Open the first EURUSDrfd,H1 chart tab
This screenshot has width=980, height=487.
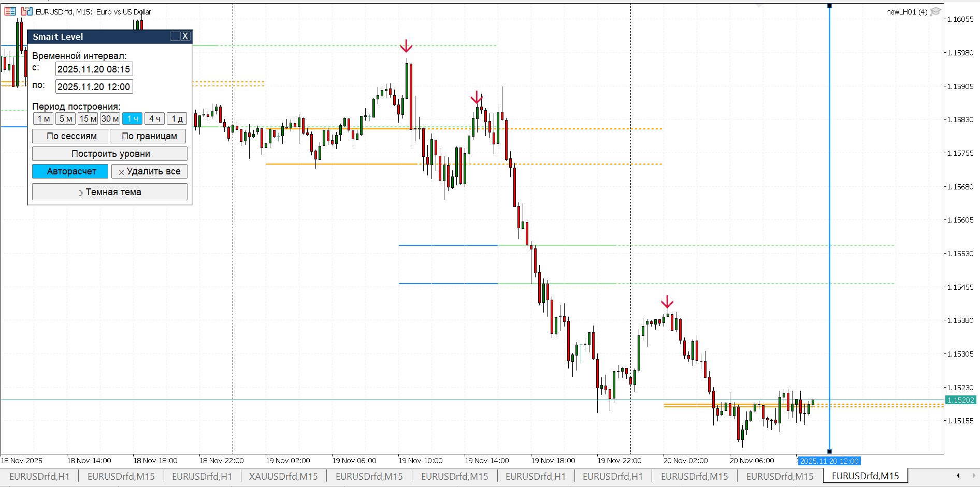[x=39, y=476]
